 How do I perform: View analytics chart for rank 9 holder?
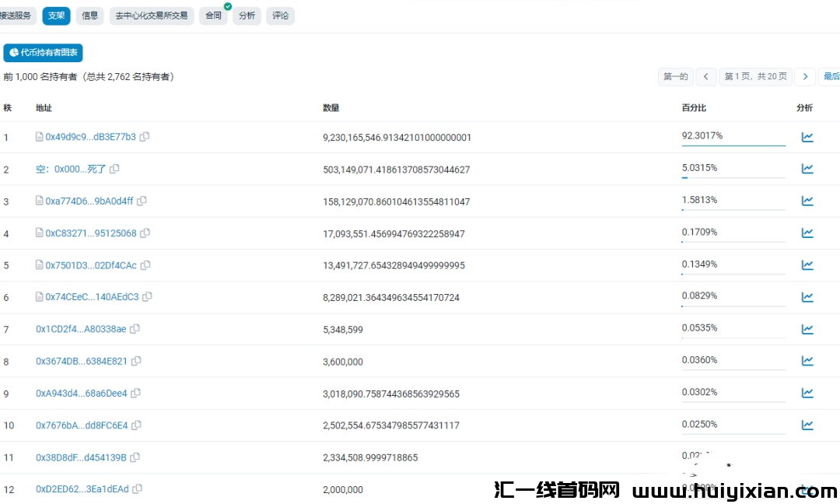[x=807, y=393]
